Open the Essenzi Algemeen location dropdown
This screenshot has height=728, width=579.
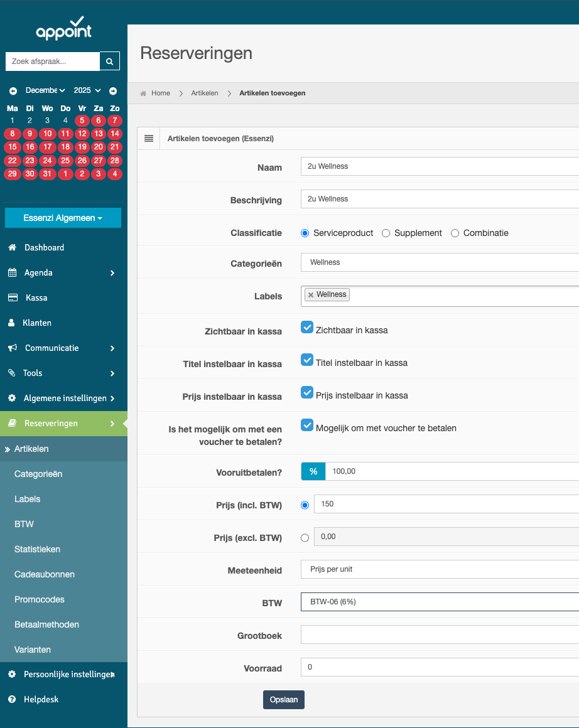click(63, 218)
